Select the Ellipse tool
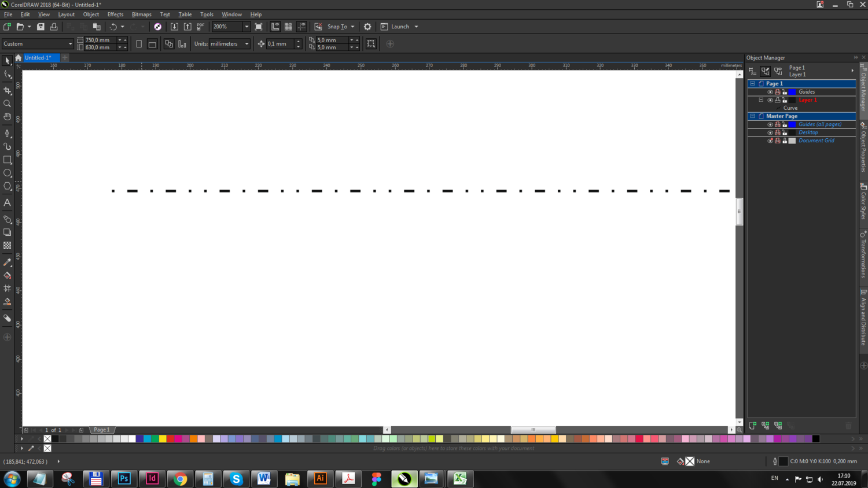Image resolution: width=868 pixels, height=488 pixels. click(x=8, y=173)
